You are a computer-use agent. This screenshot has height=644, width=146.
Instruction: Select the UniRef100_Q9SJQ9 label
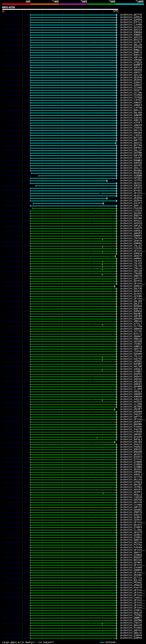tap(131, 271)
